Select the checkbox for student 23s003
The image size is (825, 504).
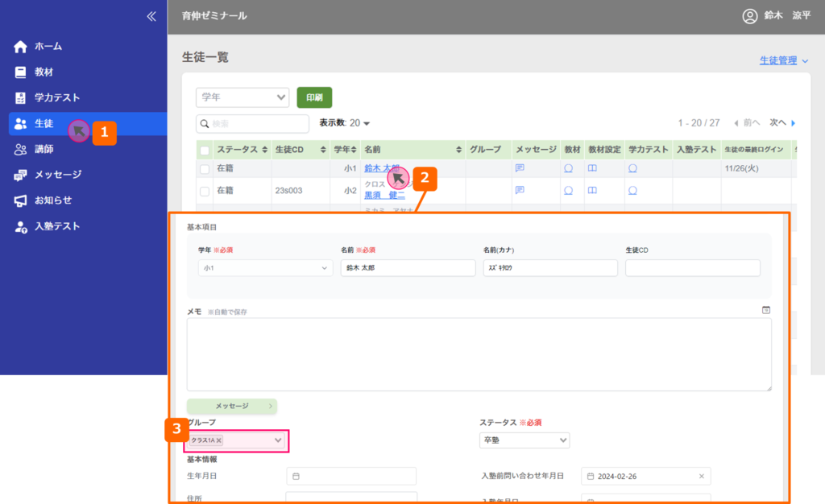pyautogui.click(x=205, y=191)
